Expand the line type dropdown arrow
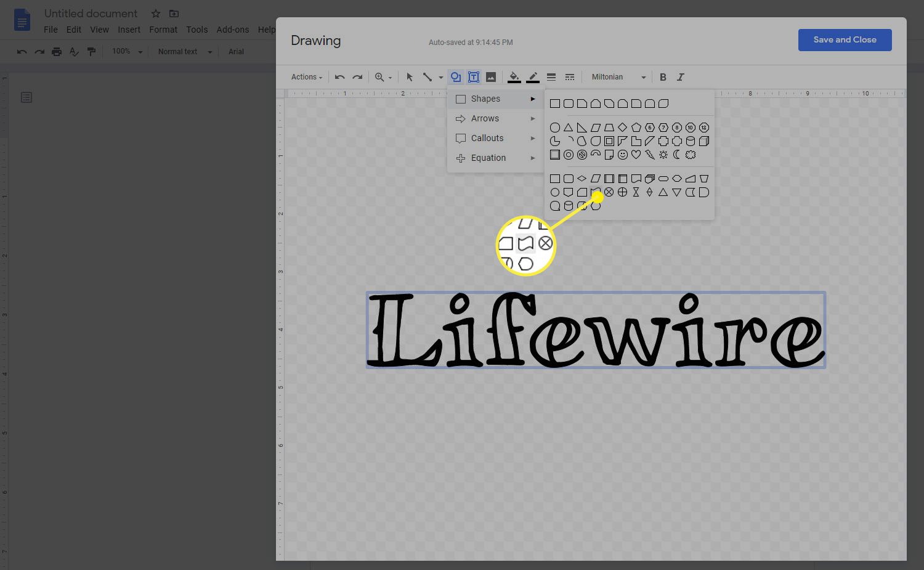Image resolution: width=924 pixels, height=570 pixels. 440,78
